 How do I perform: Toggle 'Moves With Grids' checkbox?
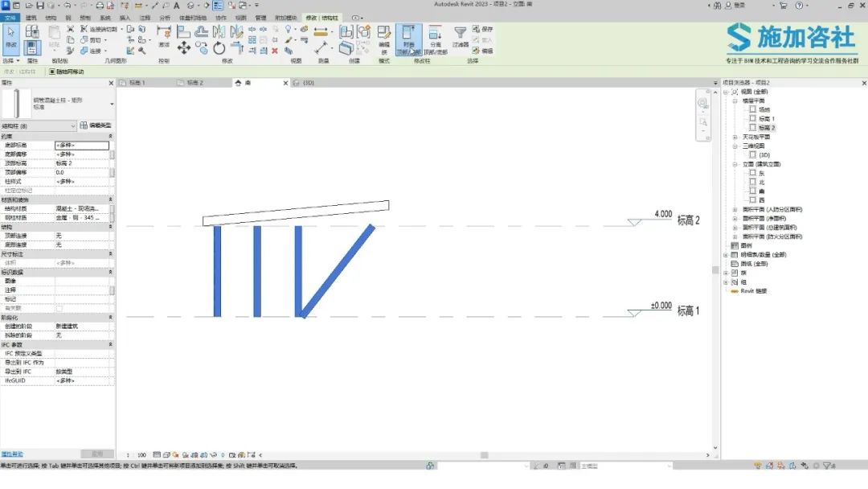(x=52, y=72)
